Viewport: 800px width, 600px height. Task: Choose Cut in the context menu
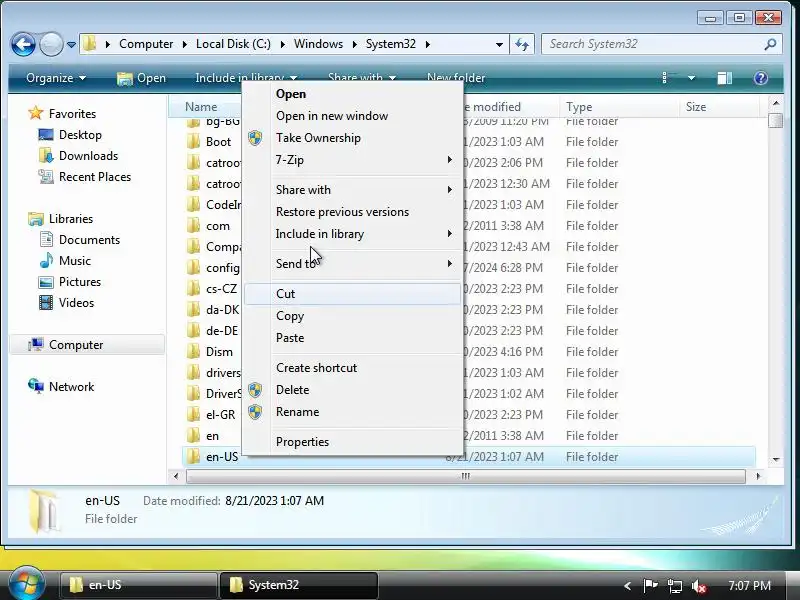pyautogui.click(x=352, y=294)
